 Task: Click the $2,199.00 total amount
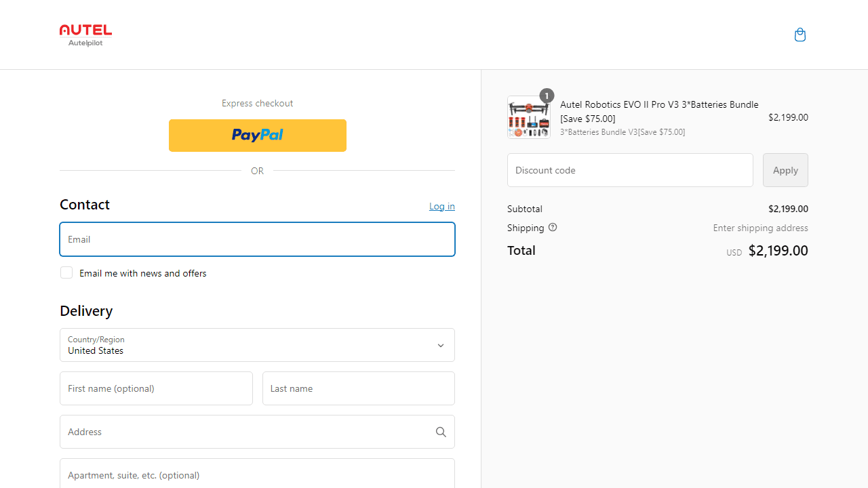(778, 251)
